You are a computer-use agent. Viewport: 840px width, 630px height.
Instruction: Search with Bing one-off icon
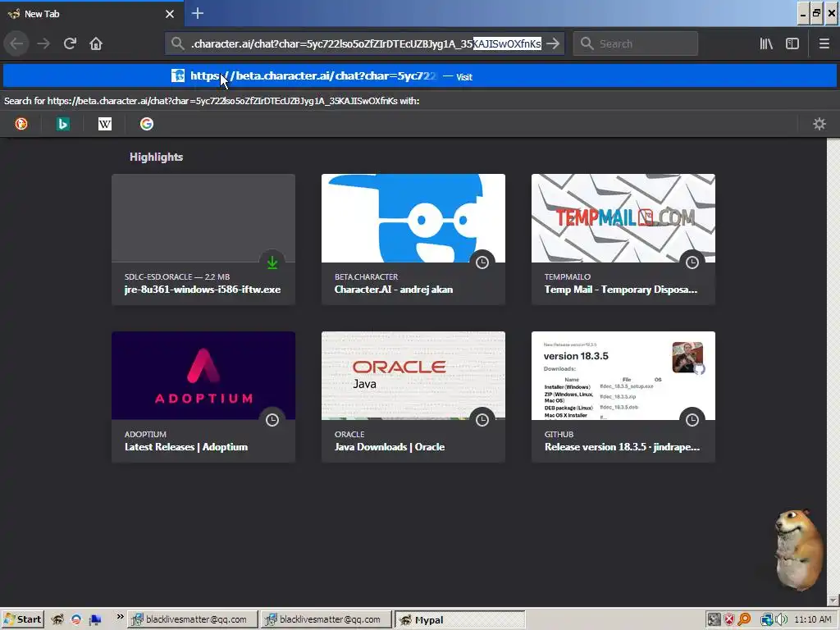63,125
